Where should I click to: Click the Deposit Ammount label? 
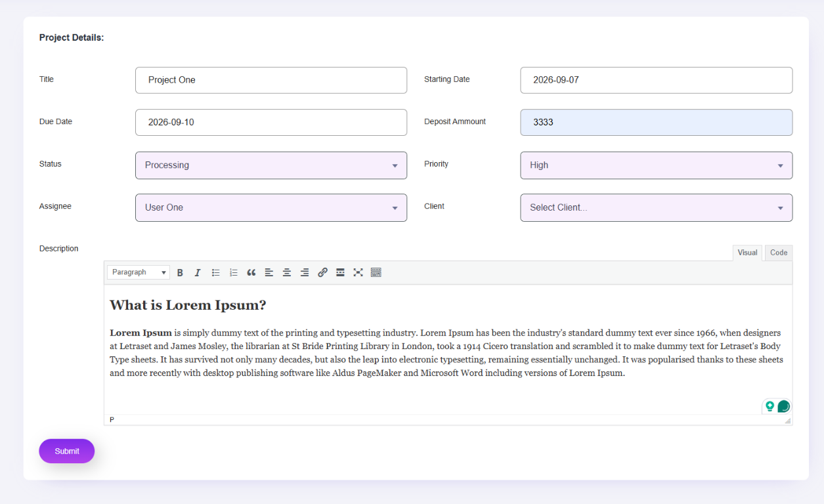pyautogui.click(x=455, y=121)
